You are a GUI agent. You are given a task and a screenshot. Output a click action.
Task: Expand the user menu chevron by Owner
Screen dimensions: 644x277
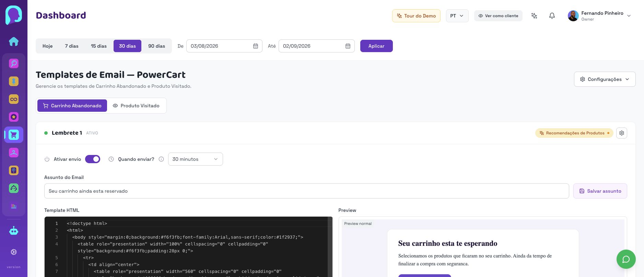click(629, 16)
